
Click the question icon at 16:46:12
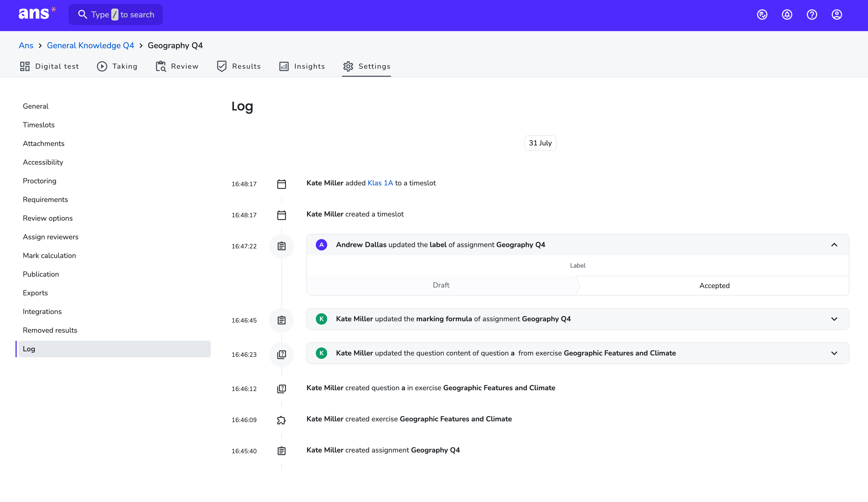point(281,389)
